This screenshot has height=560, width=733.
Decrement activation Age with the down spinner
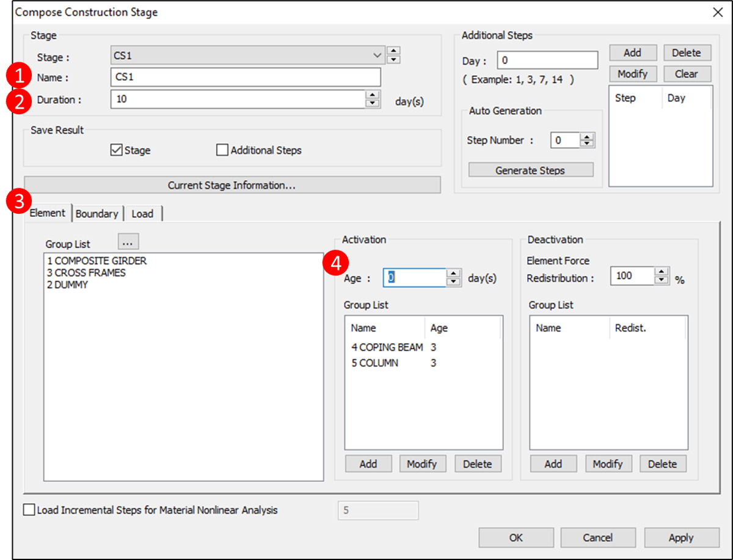point(453,282)
